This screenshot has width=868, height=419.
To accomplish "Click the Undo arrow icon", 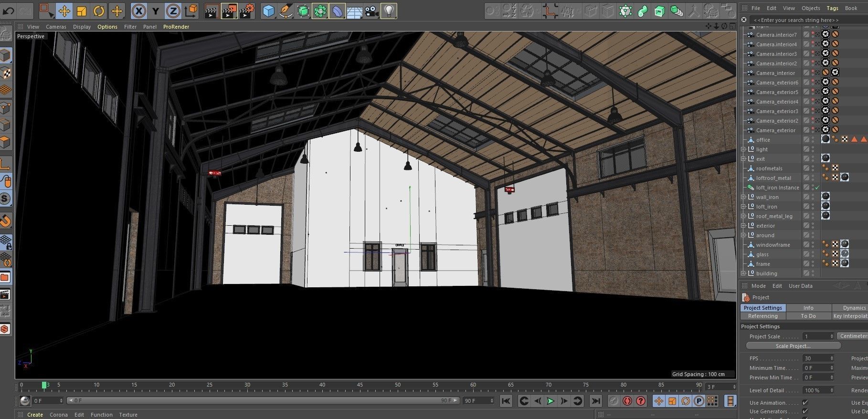I will point(9,10).
